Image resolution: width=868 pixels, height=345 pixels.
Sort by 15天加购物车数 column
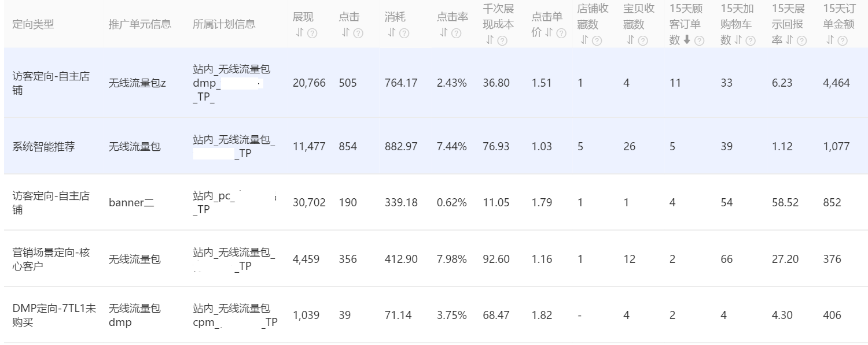738,40
